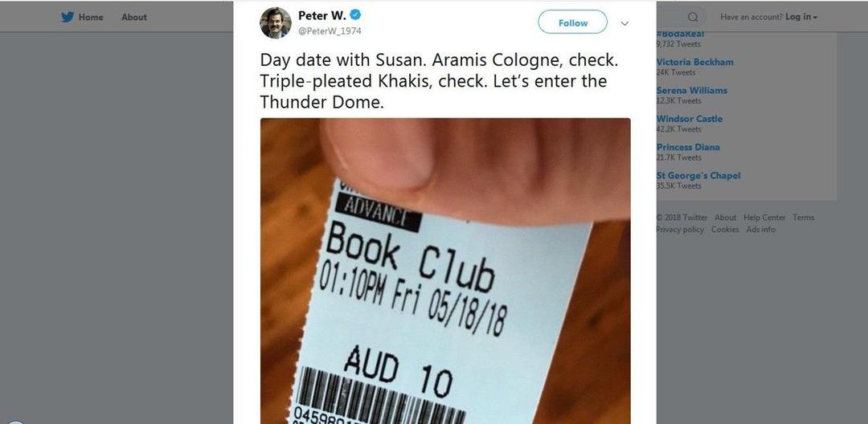Open the @PeterW_1974 handle link
868x424 pixels.
[x=330, y=31]
